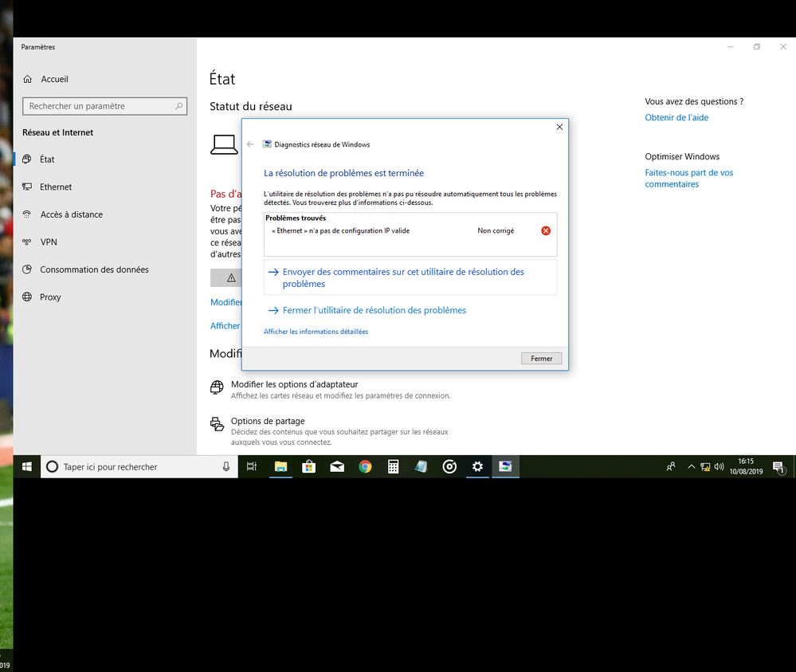This screenshot has height=672, width=796.
Task: Click the adapter options globe icon
Action: [x=217, y=387]
